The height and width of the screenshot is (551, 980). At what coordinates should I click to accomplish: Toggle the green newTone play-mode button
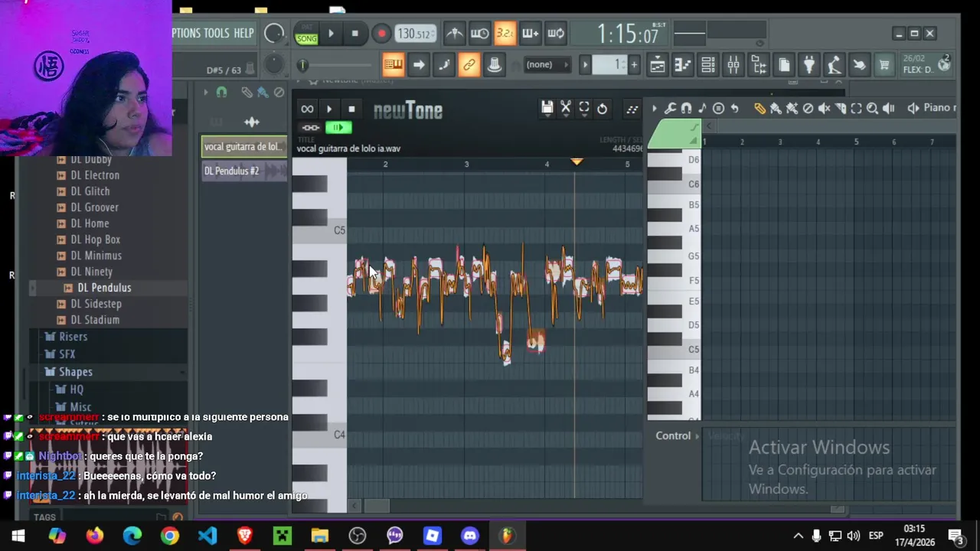(x=338, y=128)
